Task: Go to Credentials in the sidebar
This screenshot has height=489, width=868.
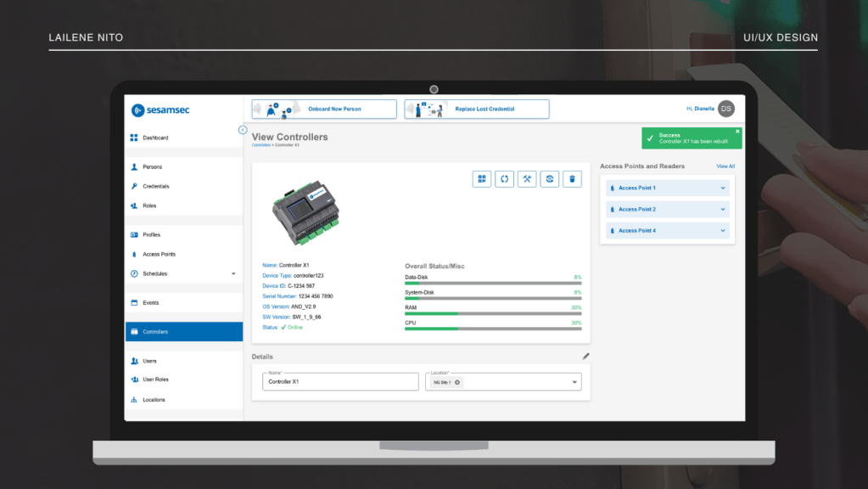Action: point(156,186)
